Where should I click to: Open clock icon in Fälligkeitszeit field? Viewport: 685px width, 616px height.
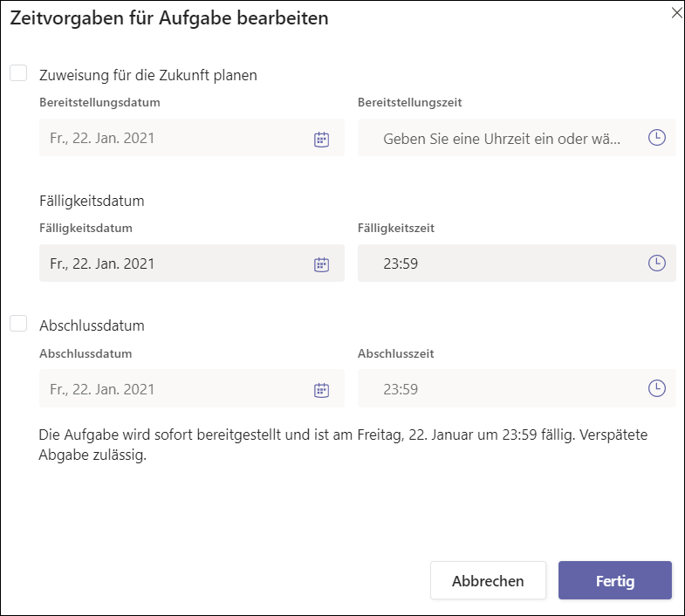click(656, 263)
